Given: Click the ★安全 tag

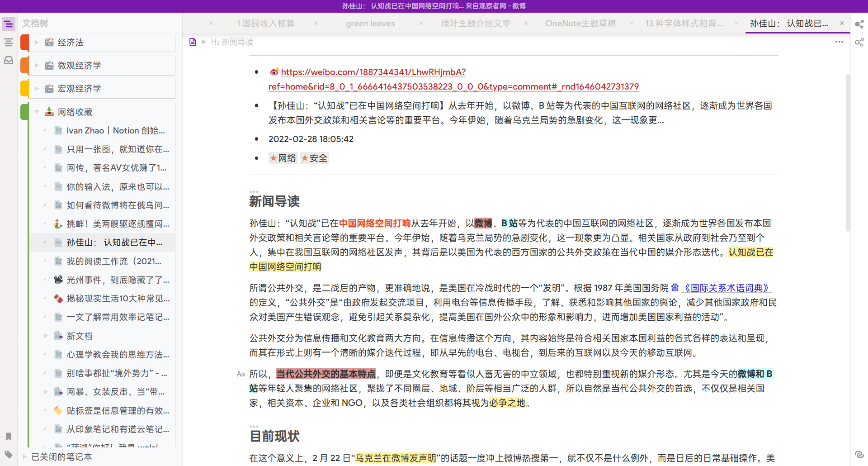Looking at the screenshot, I should pyautogui.click(x=314, y=158).
